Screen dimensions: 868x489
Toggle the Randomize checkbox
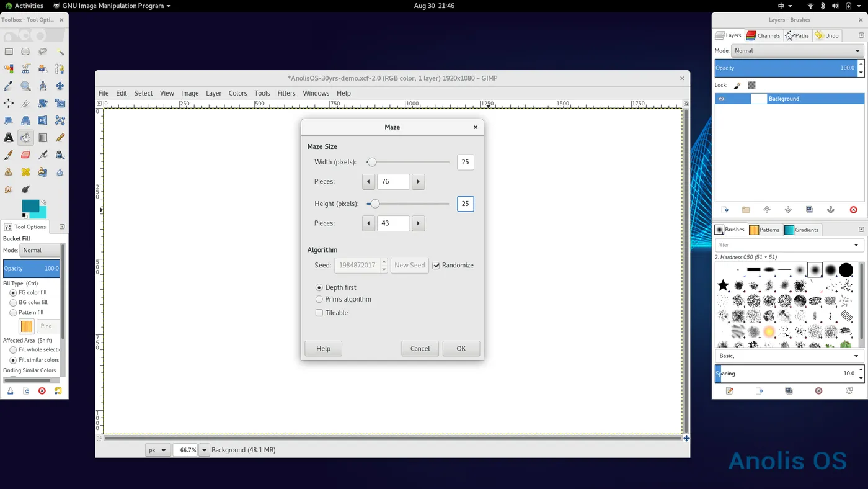tap(436, 266)
